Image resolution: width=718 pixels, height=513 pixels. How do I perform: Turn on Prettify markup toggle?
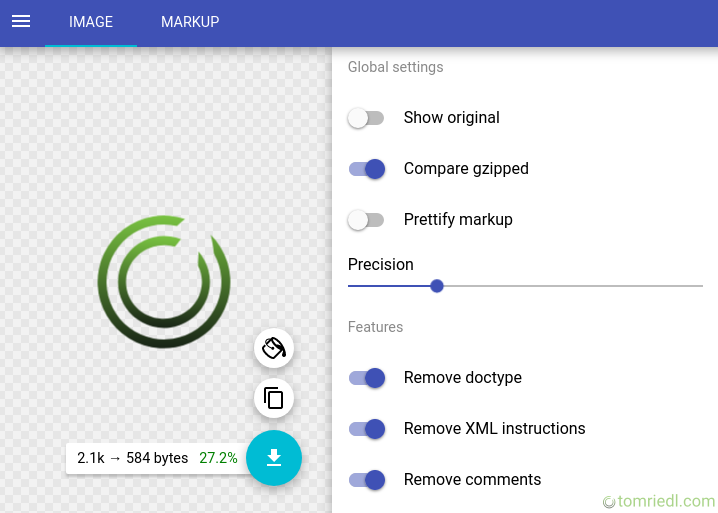(x=366, y=220)
